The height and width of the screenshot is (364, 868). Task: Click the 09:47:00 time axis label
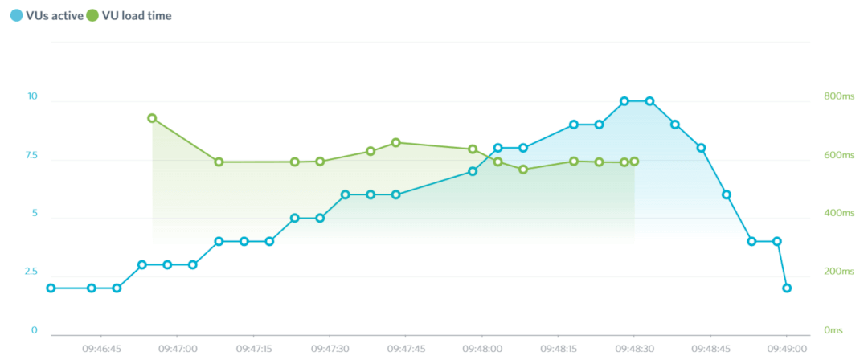pos(175,349)
